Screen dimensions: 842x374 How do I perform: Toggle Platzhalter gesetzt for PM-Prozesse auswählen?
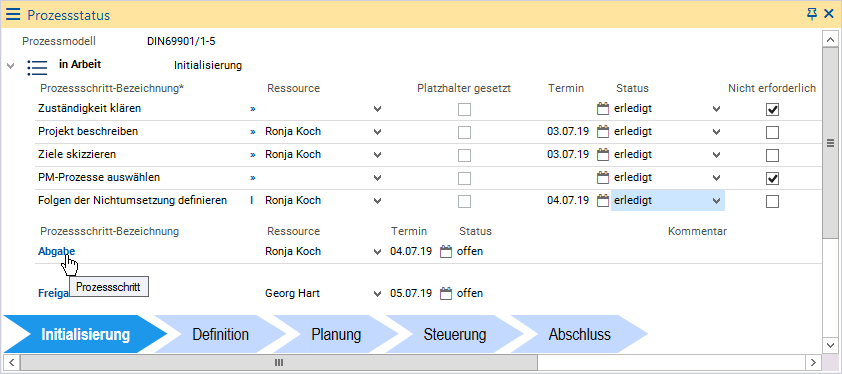(x=464, y=178)
